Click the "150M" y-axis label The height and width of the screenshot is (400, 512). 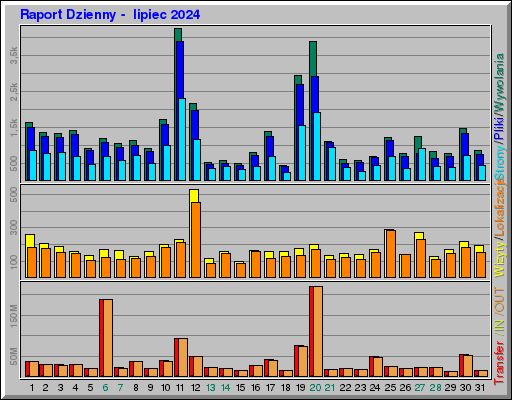[x=14, y=316]
